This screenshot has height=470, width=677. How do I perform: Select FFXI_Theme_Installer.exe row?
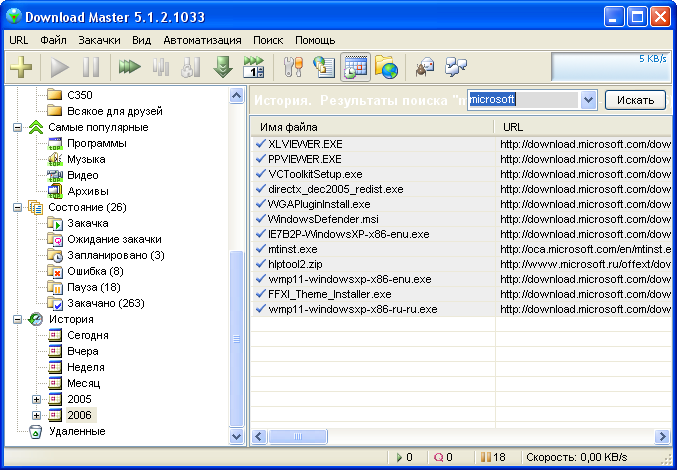click(x=462, y=294)
